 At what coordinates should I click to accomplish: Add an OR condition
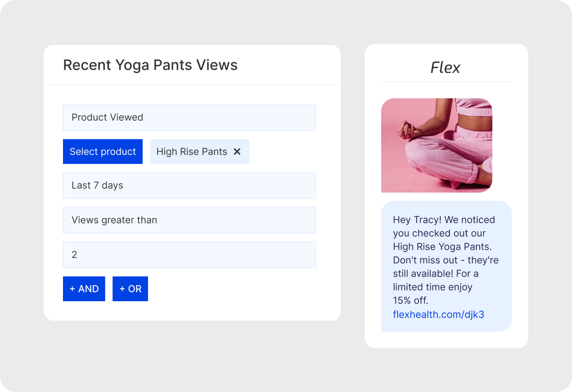(130, 289)
